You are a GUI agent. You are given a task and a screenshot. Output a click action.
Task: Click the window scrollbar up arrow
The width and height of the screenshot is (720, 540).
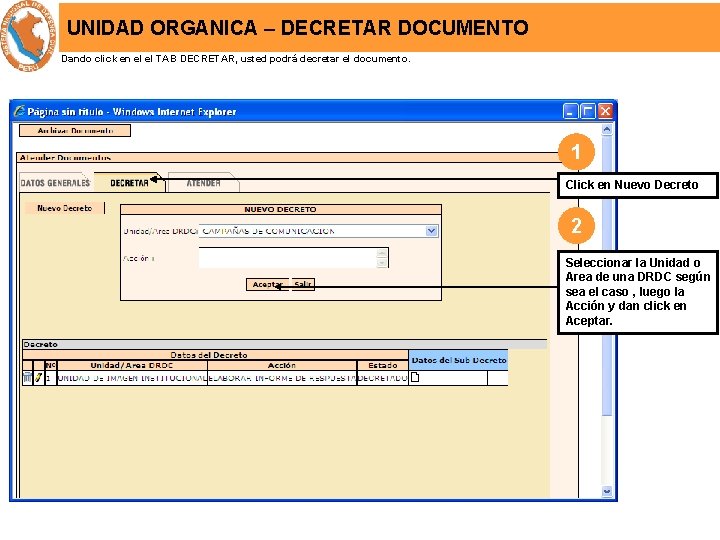(606, 129)
